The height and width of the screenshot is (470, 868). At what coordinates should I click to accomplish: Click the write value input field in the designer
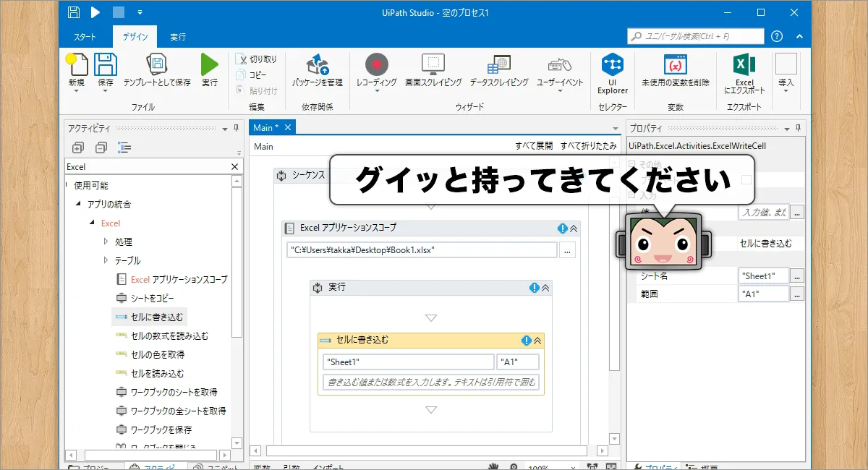(x=430, y=382)
